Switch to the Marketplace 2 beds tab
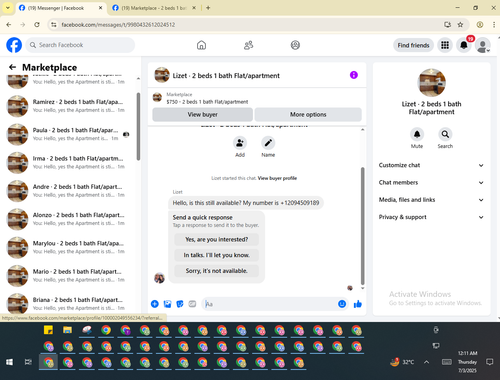Screen dimensions: 500x380 point(154,8)
